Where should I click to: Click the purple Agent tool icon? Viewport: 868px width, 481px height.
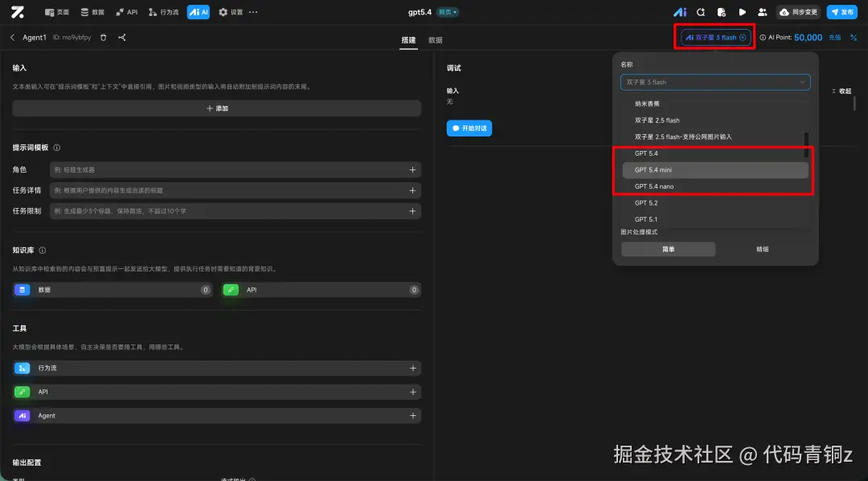tap(23, 416)
